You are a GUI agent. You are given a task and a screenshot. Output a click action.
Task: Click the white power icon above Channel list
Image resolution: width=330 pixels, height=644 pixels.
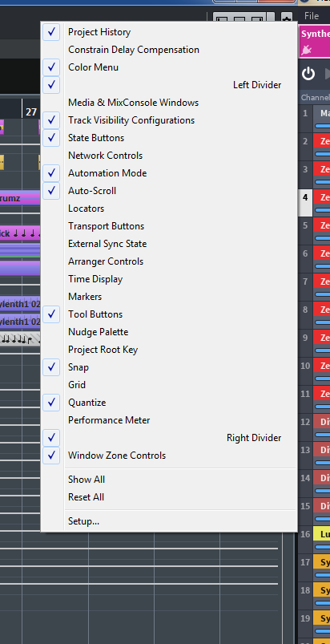click(x=308, y=74)
